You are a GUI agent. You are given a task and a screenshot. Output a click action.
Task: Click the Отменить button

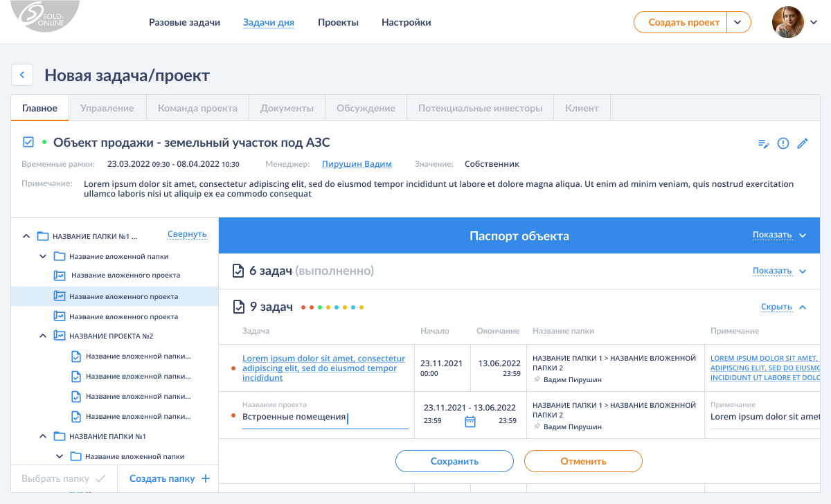(583, 461)
